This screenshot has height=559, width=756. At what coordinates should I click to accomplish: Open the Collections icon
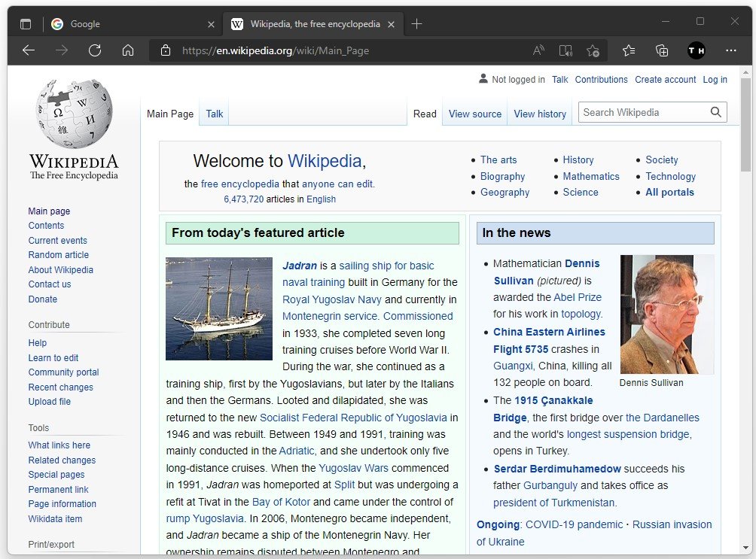[x=662, y=50]
